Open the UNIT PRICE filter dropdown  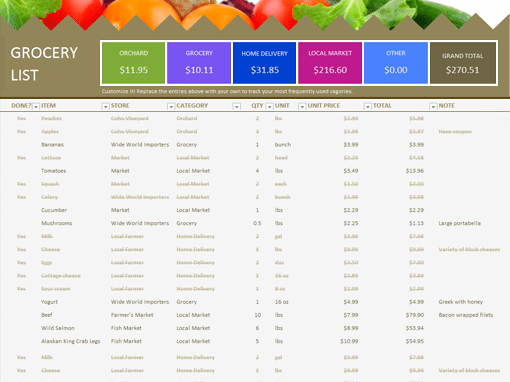coord(367,106)
